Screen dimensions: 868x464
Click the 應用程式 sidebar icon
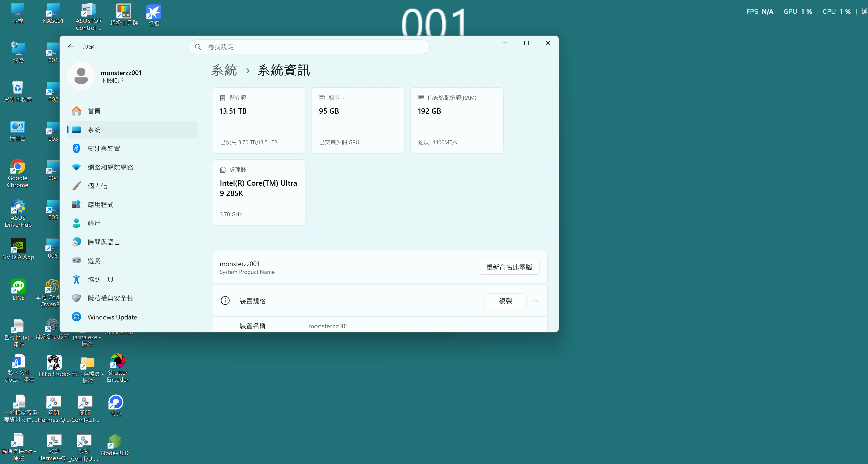pyautogui.click(x=76, y=204)
